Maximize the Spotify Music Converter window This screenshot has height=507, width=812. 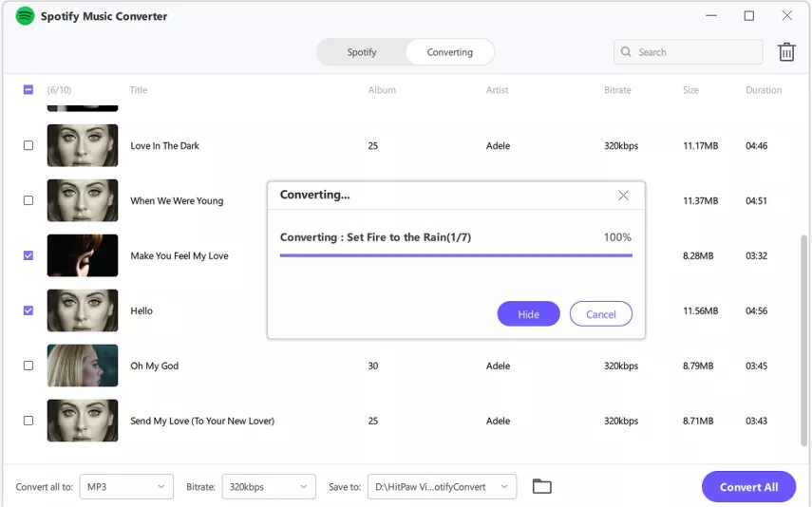(x=748, y=16)
